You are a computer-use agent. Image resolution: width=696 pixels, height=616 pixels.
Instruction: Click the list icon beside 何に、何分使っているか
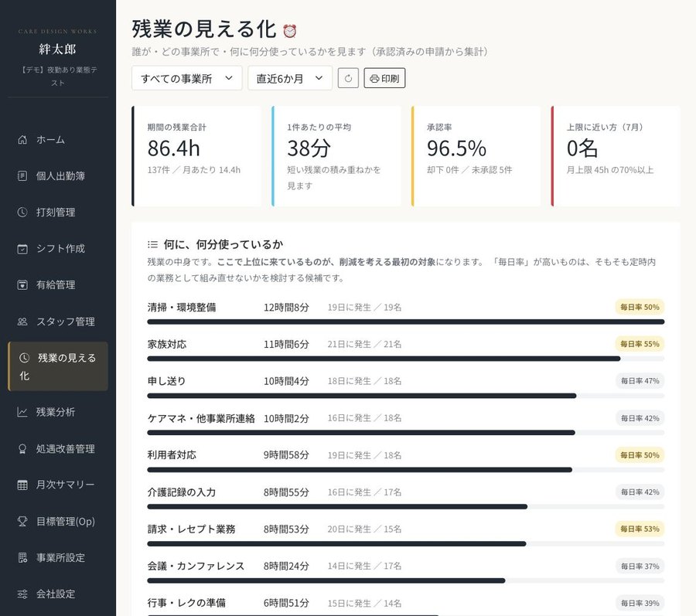click(152, 244)
